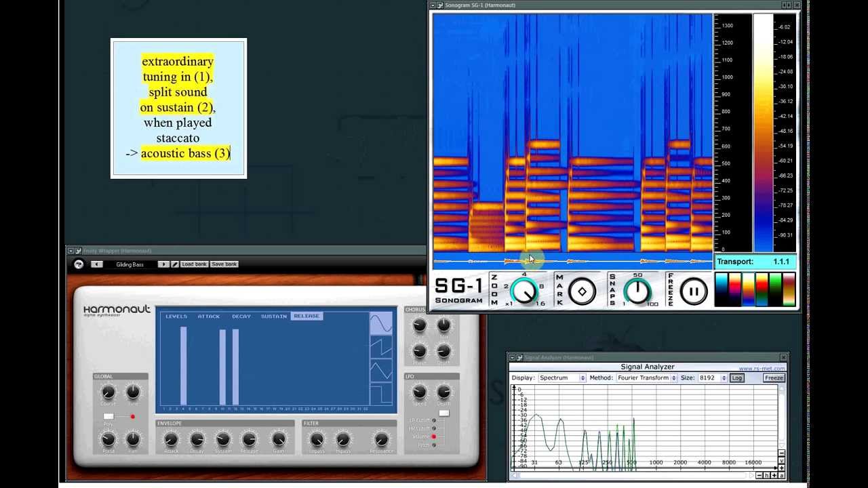
Task: Choose the cyan-black color scheme swatch
Action: click(722, 289)
